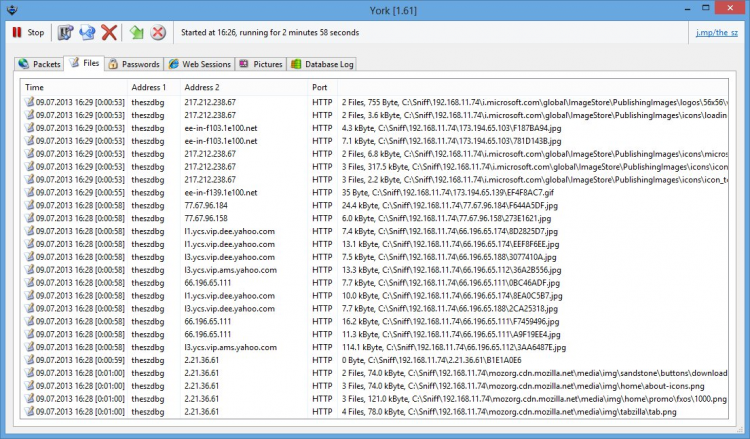Click file icon of the 273E1621.jpg row

30,218
